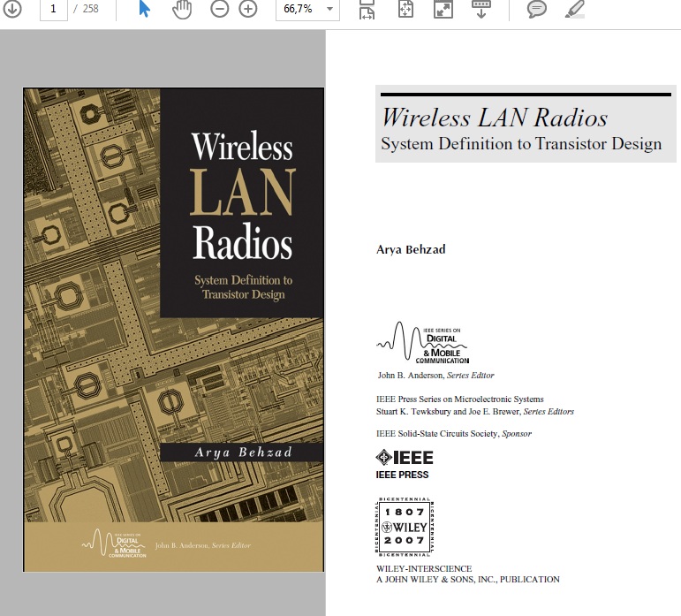Click the author name Arya Behzad text
The image size is (681, 616).
(411, 249)
